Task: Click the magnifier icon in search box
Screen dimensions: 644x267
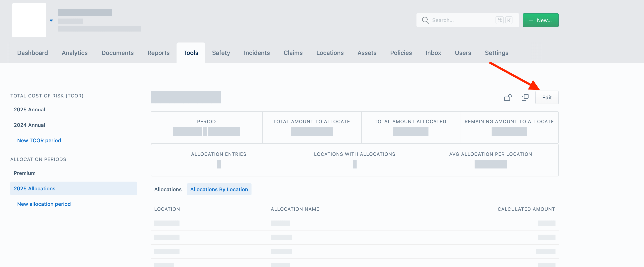Action: coord(425,20)
